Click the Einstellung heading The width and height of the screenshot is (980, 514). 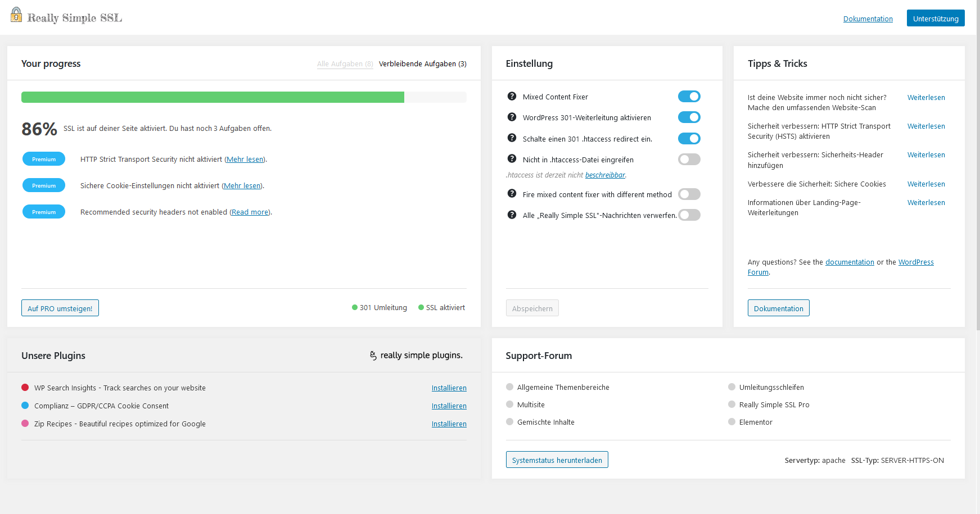(529, 63)
